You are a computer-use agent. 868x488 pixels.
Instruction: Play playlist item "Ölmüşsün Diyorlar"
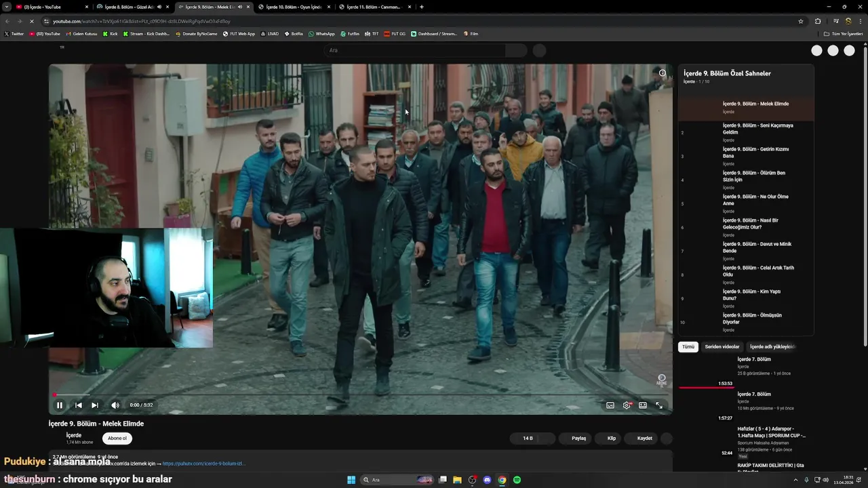point(746,322)
